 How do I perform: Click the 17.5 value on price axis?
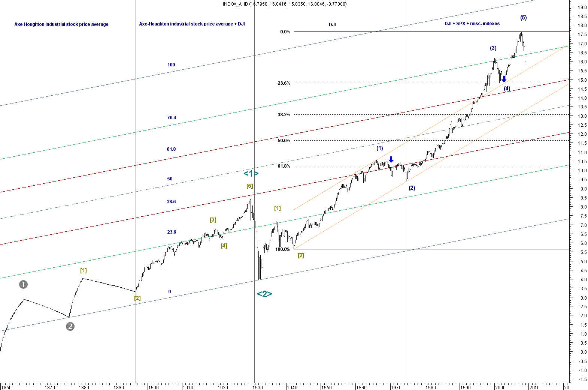click(582, 34)
